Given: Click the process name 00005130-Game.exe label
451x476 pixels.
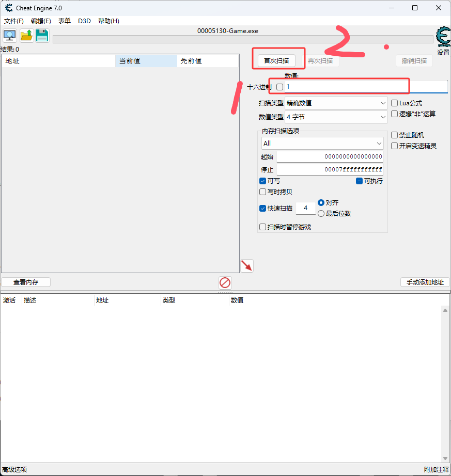Looking at the screenshot, I should pyautogui.click(x=227, y=31).
